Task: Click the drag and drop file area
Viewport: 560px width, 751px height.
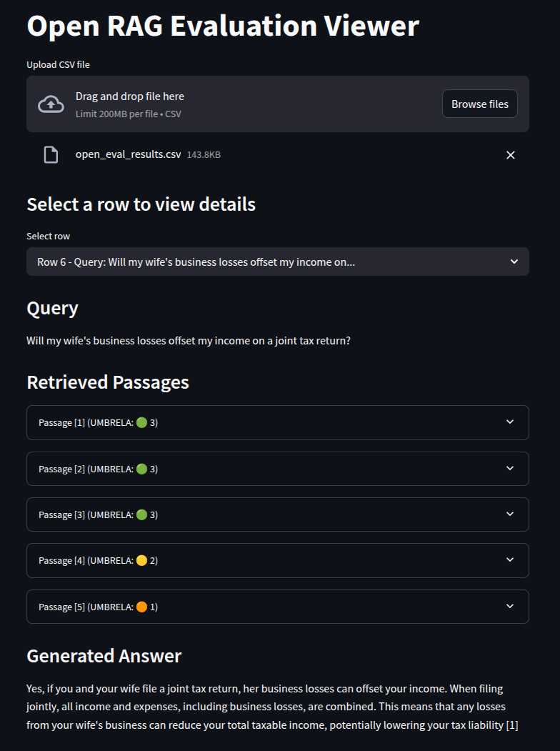Action: click(x=278, y=104)
